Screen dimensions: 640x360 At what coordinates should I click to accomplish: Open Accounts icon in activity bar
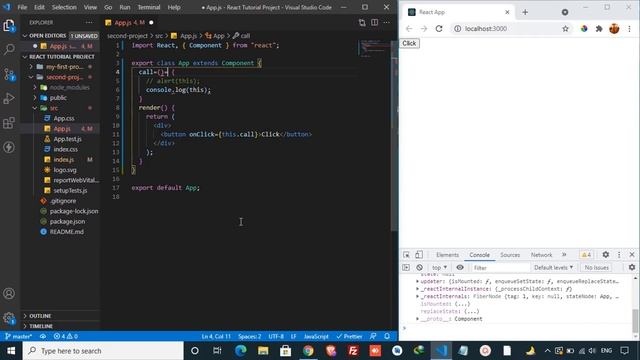click(9, 293)
